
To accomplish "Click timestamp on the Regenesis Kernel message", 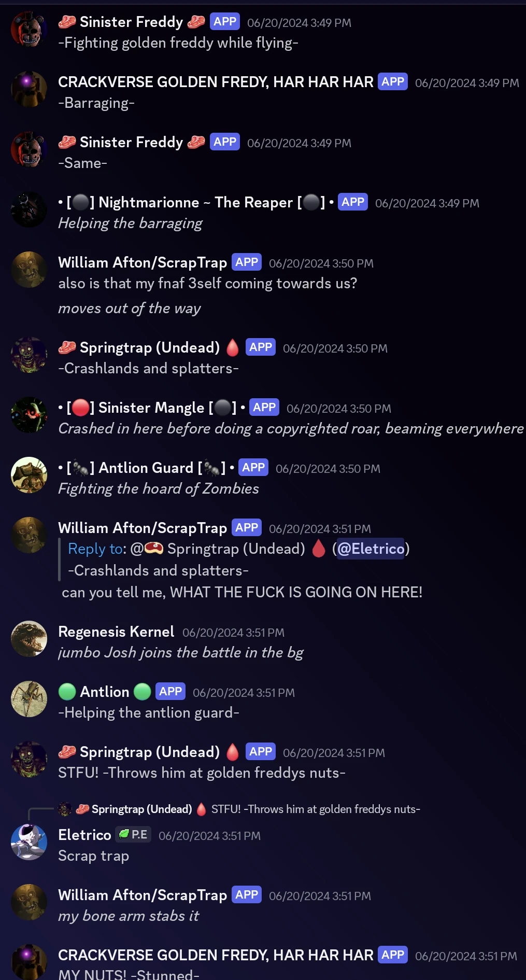I will point(233,633).
